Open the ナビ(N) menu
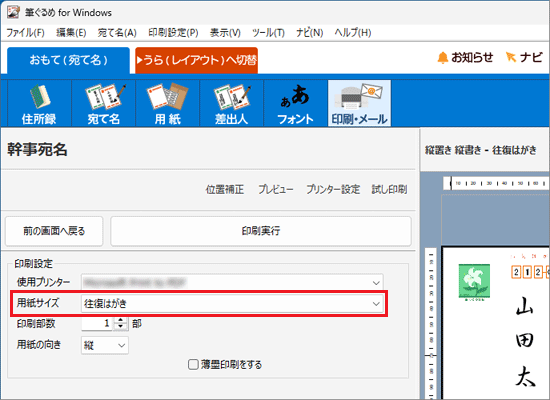This screenshot has width=550, height=400. (x=309, y=33)
